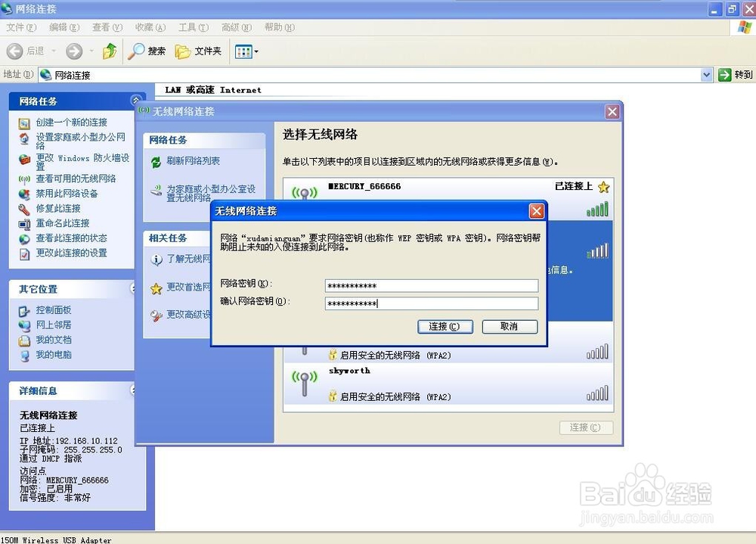Click the My Computer icon
Screen dimensions: 756x544
(x=25, y=356)
